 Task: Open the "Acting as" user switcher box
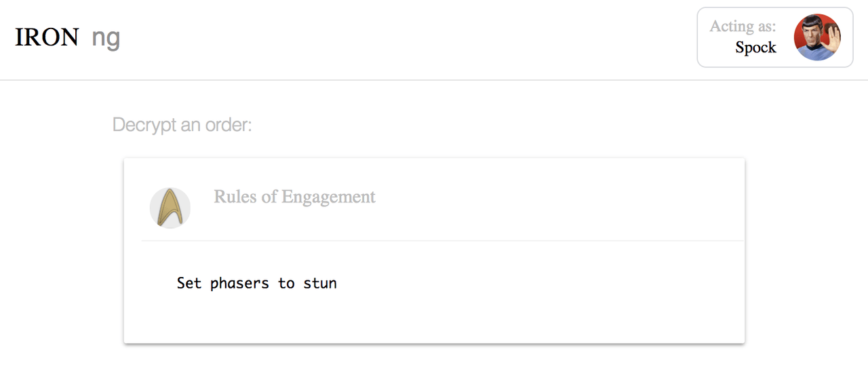[775, 37]
